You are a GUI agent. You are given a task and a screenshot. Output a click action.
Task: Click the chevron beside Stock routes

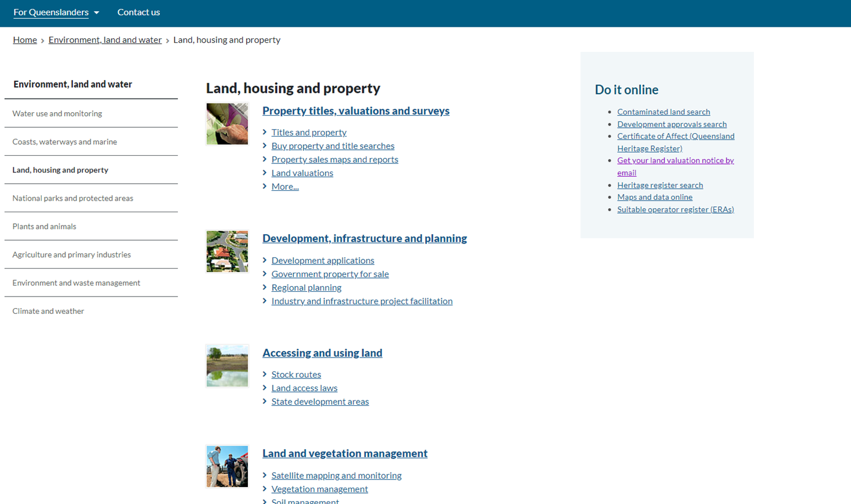click(265, 374)
